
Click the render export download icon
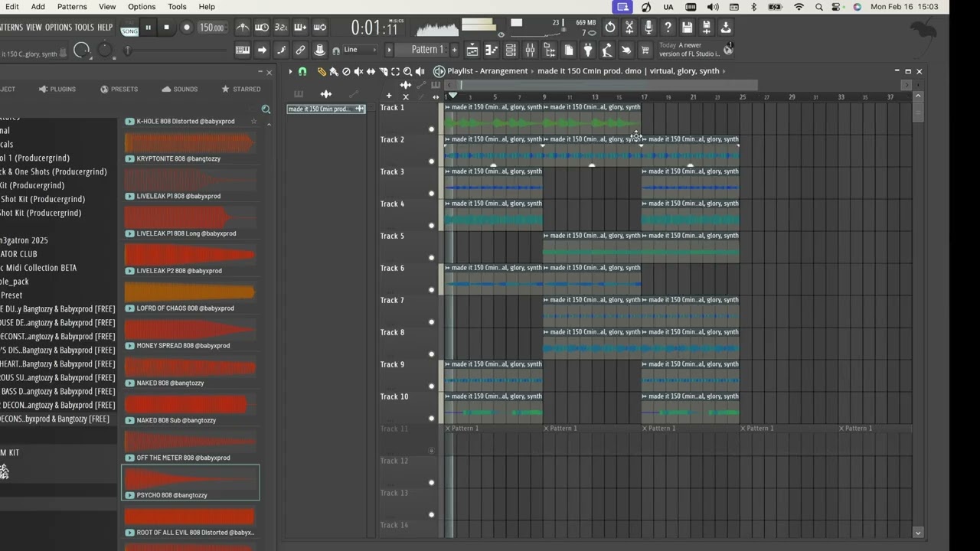pyautogui.click(x=725, y=28)
